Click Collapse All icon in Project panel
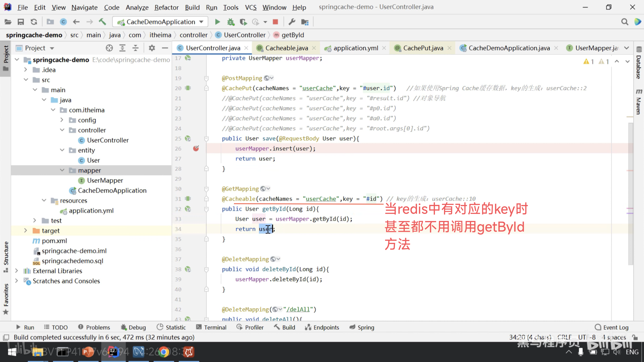The image size is (644, 362). pos(135,48)
